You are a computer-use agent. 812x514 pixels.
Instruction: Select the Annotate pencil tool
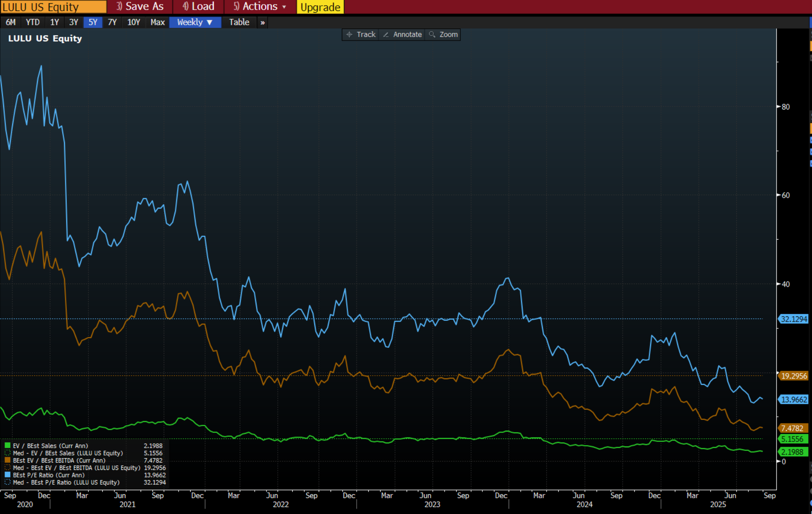click(386, 35)
